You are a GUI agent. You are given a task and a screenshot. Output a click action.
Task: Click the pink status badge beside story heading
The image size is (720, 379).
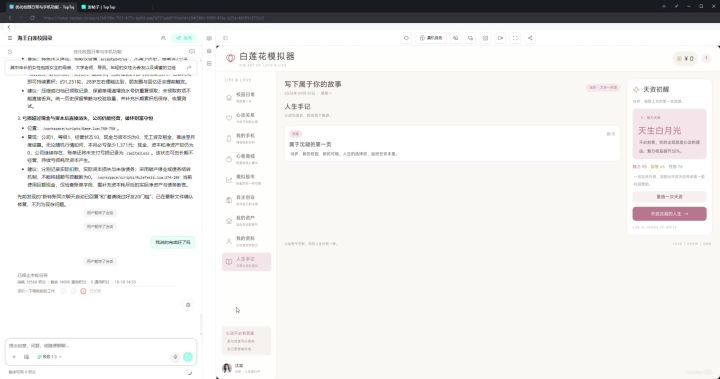(x=602, y=87)
